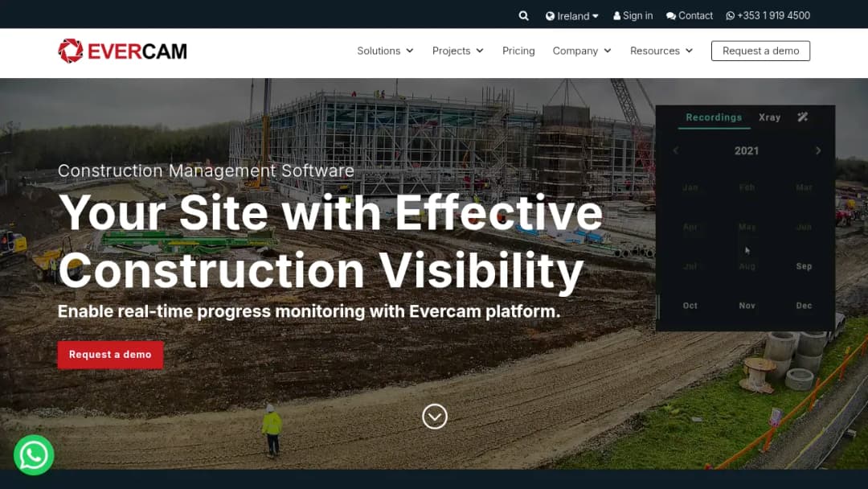868x489 pixels.
Task: Expand the Solutions menu
Action: (x=385, y=51)
